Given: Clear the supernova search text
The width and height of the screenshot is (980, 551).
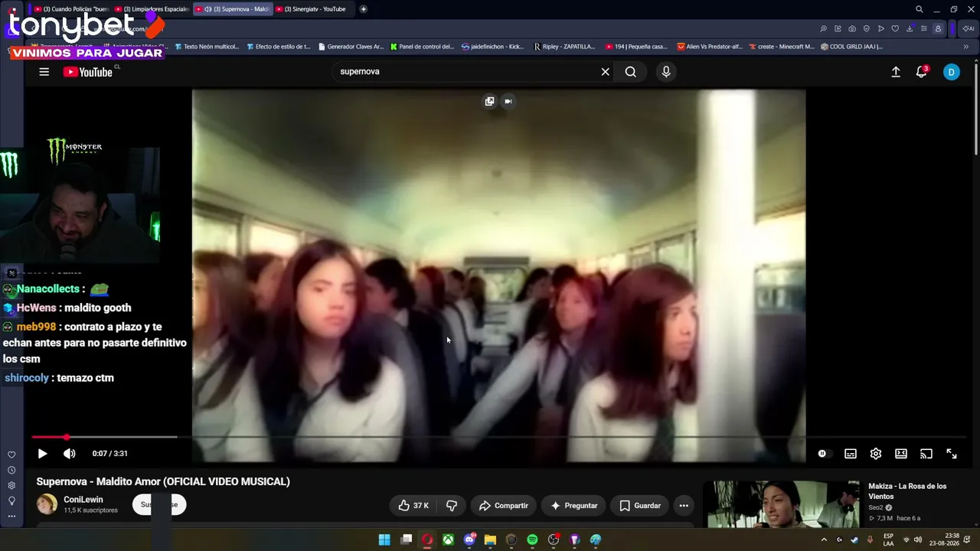Looking at the screenshot, I should (605, 72).
